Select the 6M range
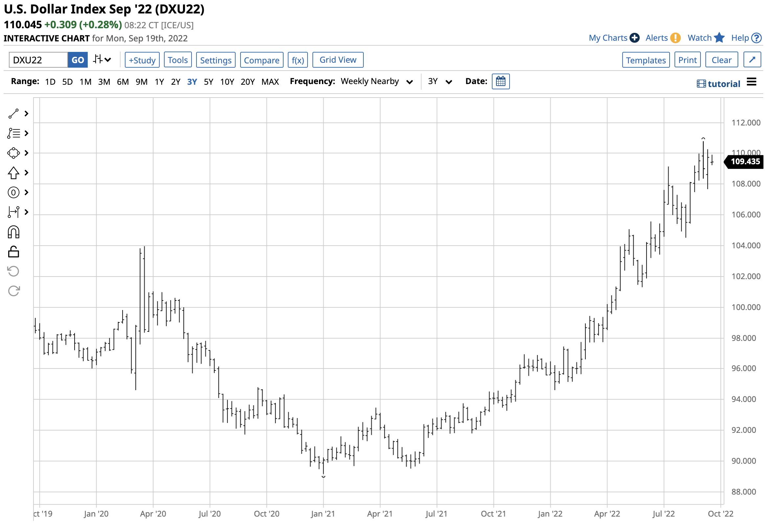The width and height of the screenshot is (778, 532). 123,82
